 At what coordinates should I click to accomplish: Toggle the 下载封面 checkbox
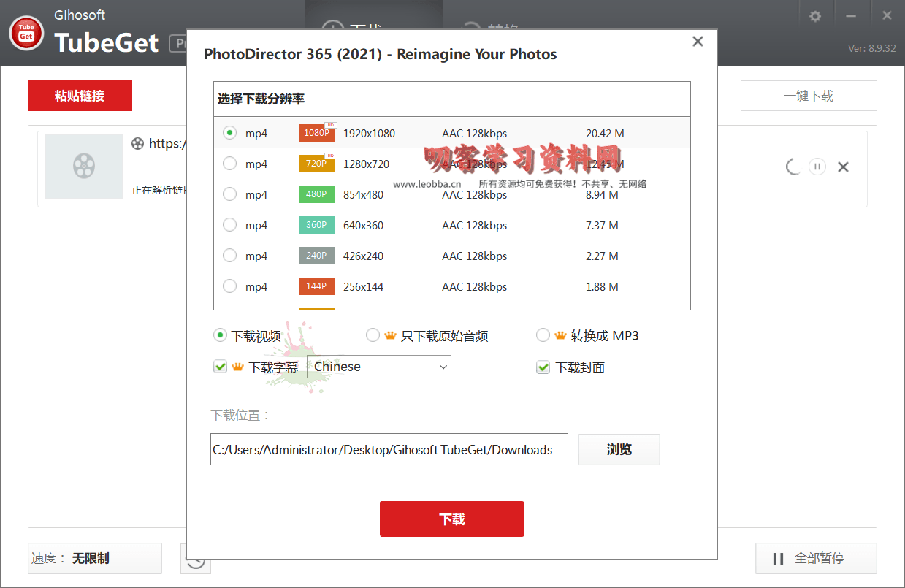click(x=543, y=367)
